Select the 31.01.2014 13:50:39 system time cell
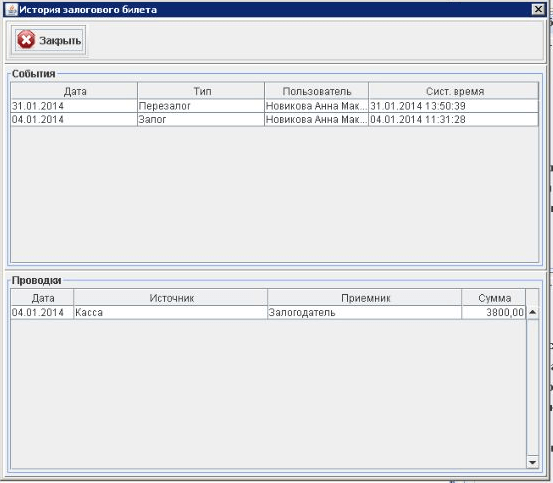This screenshot has width=553, height=483. click(454, 106)
